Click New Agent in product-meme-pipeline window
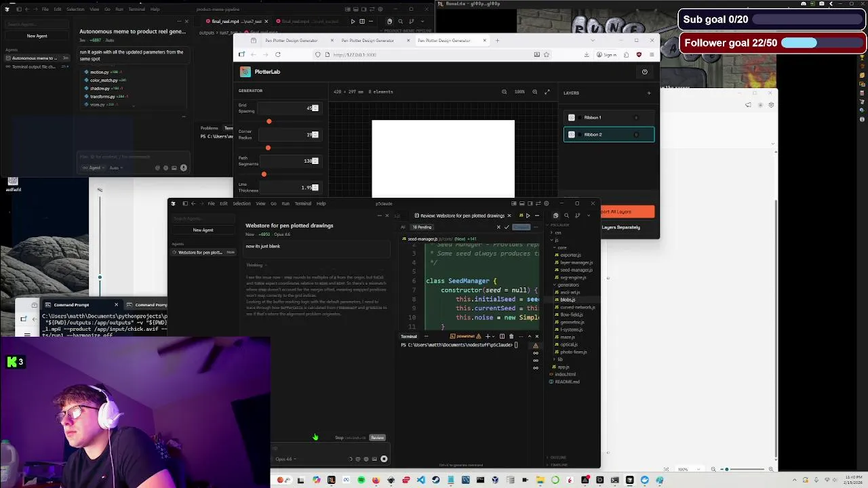This screenshot has height=488, width=868. (37, 36)
